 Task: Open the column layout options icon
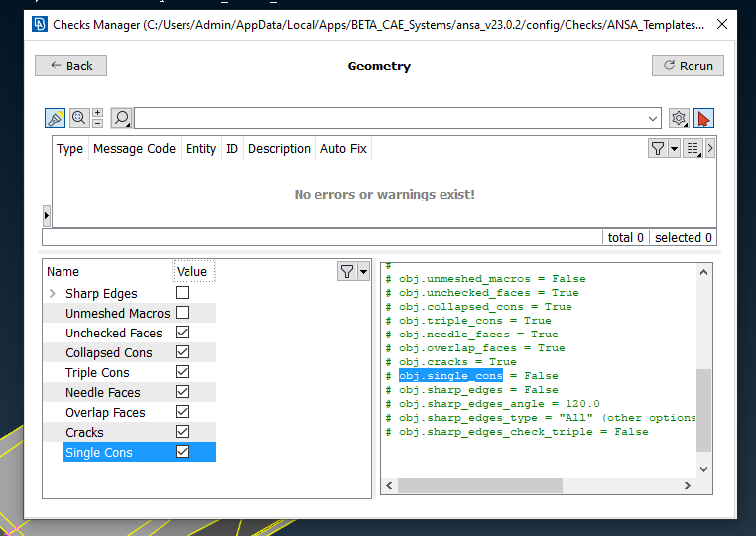coord(693,149)
